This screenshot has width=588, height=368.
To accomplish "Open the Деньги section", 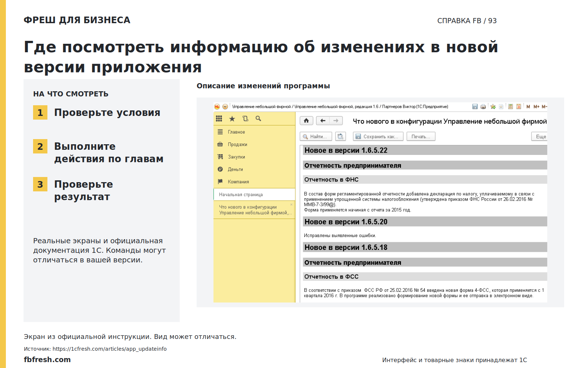I will pos(254,169).
